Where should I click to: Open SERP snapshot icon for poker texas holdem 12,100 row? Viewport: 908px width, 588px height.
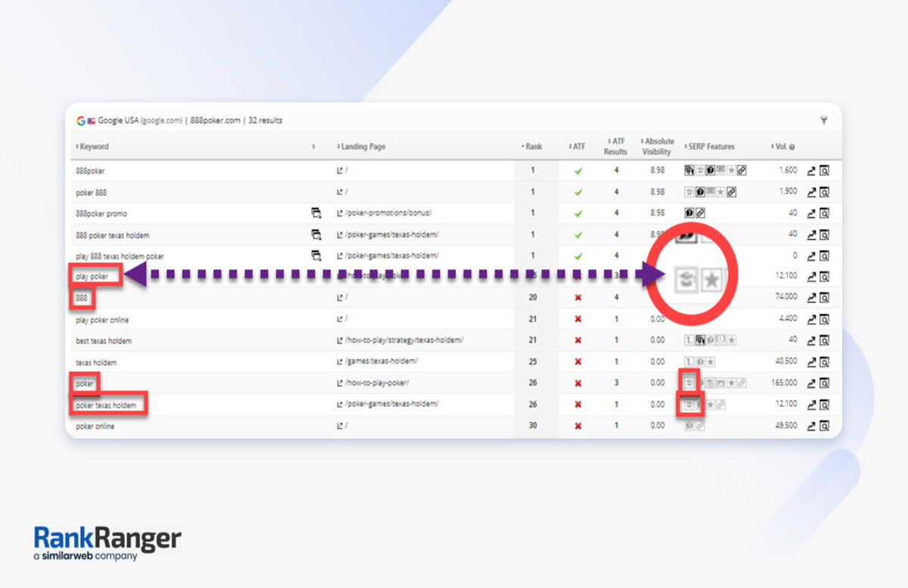[824, 404]
